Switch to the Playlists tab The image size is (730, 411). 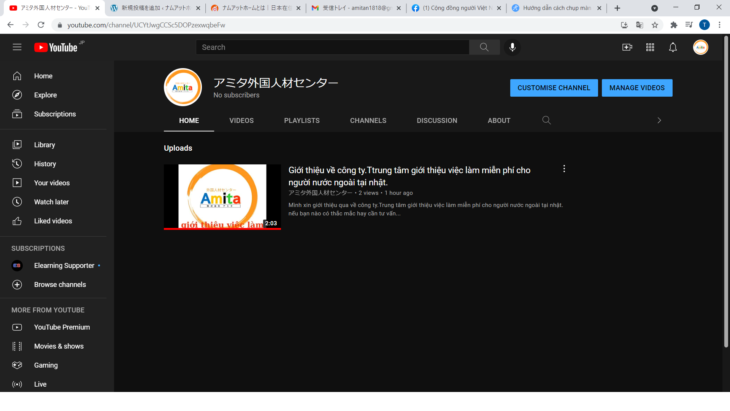[302, 121]
